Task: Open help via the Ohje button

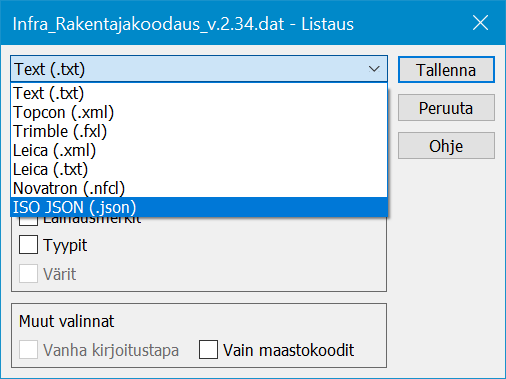Action: tap(446, 146)
